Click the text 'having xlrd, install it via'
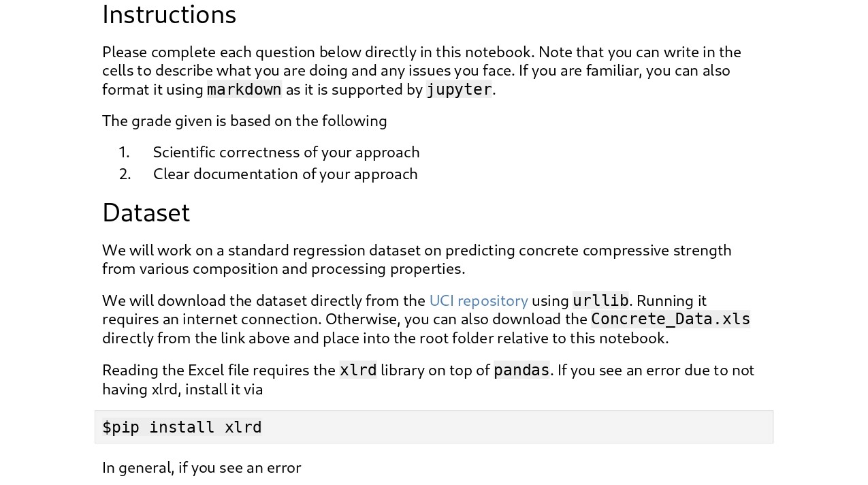This screenshot has height=485, width=868. pos(182,389)
